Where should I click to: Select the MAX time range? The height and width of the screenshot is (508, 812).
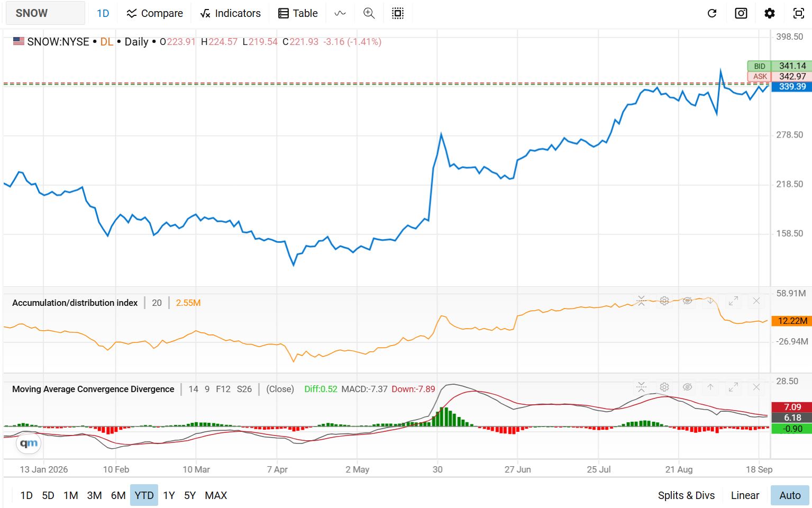point(216,495)
